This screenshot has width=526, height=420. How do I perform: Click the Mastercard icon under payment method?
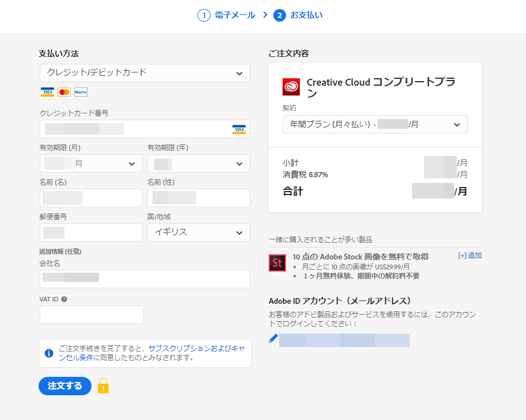pos(64,92)
